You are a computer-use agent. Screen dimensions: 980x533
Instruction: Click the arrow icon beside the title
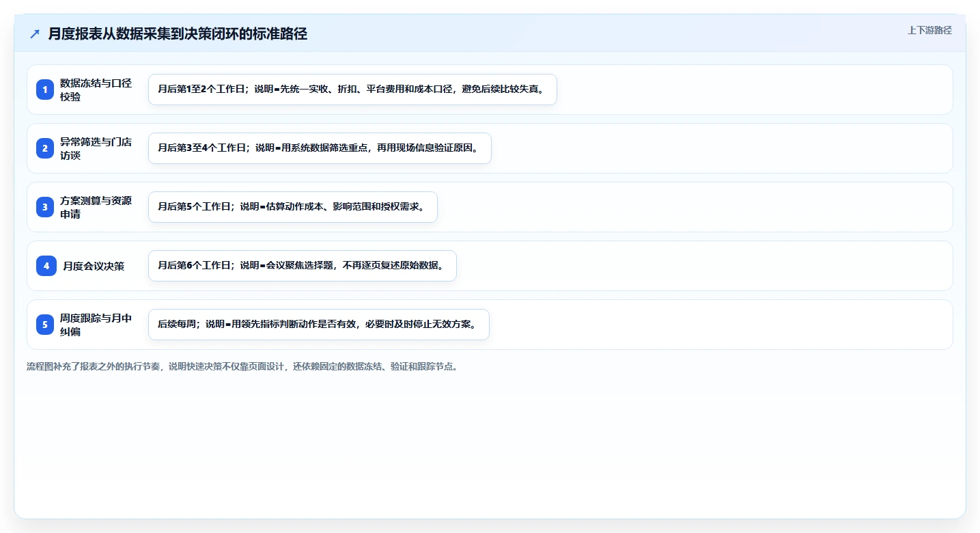[x=35, y=34]
